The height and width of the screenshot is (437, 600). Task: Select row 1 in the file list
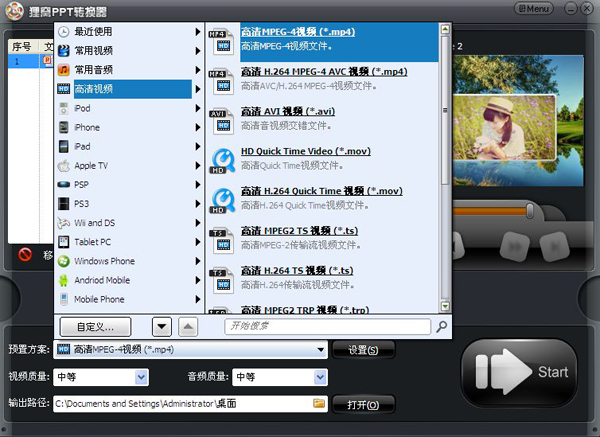coord(31,61)
